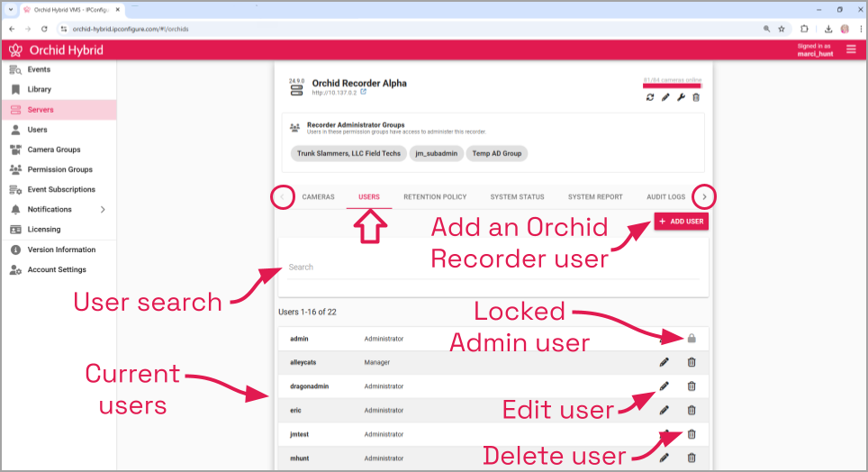Open Account Settings
868x472 pixels.
coord(57,270)
